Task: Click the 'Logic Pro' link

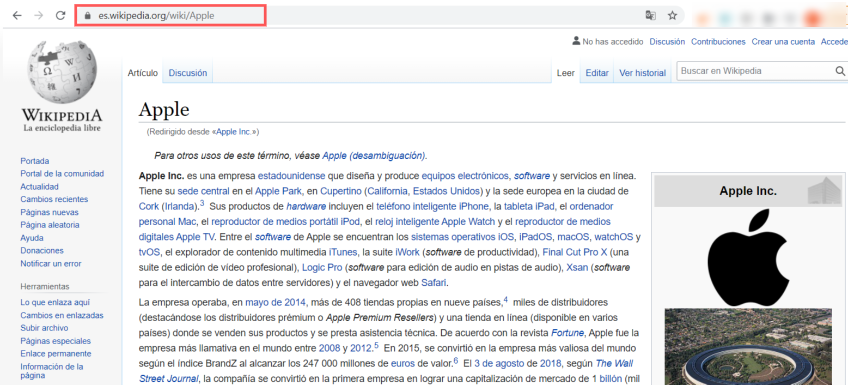Action: (x=322, y=267)
